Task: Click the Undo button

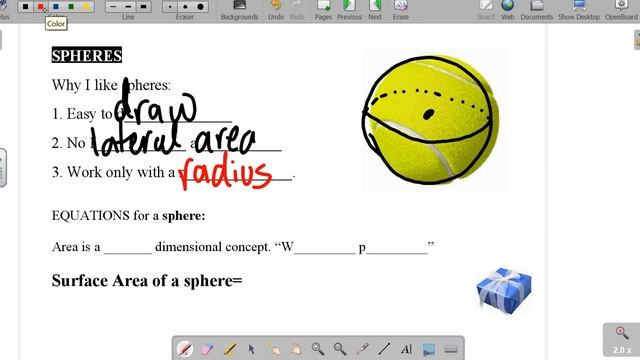Action: pos(276,10)
